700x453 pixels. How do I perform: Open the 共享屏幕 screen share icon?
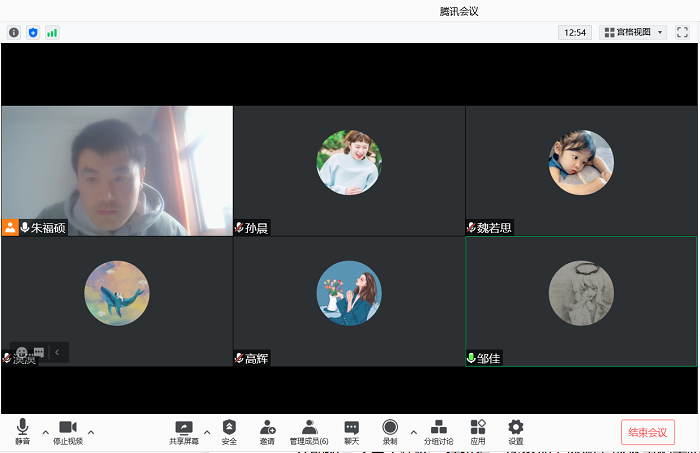coord(184,431)
